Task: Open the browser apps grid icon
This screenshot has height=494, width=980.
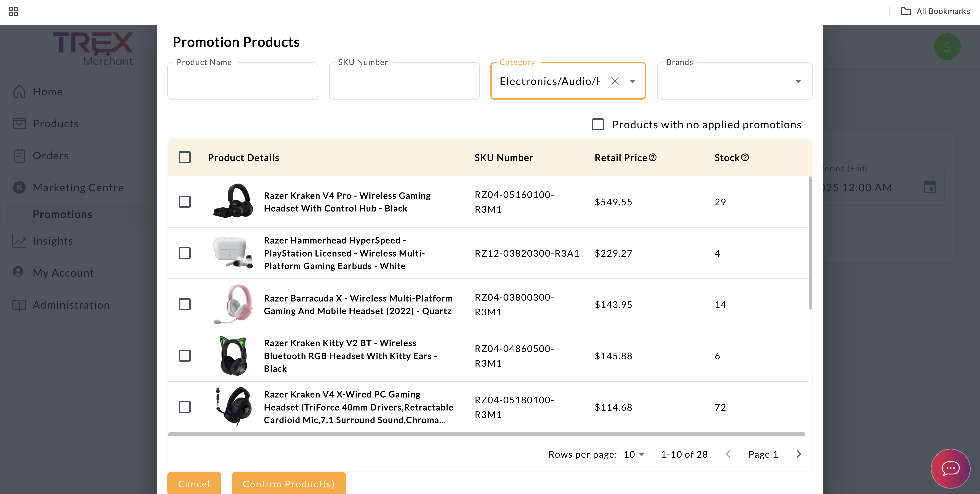Action: point(13,11)
